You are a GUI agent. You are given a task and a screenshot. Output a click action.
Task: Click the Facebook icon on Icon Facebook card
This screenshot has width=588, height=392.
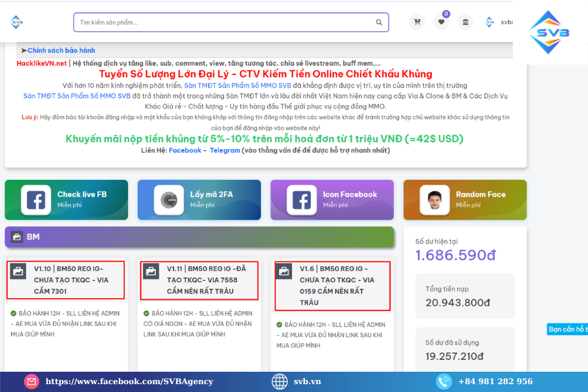tap(302, 200)
